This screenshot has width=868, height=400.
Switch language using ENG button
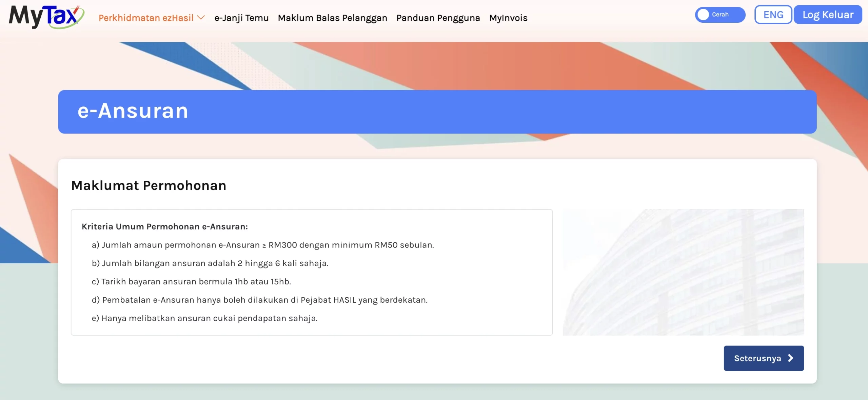tap(773, 15)
